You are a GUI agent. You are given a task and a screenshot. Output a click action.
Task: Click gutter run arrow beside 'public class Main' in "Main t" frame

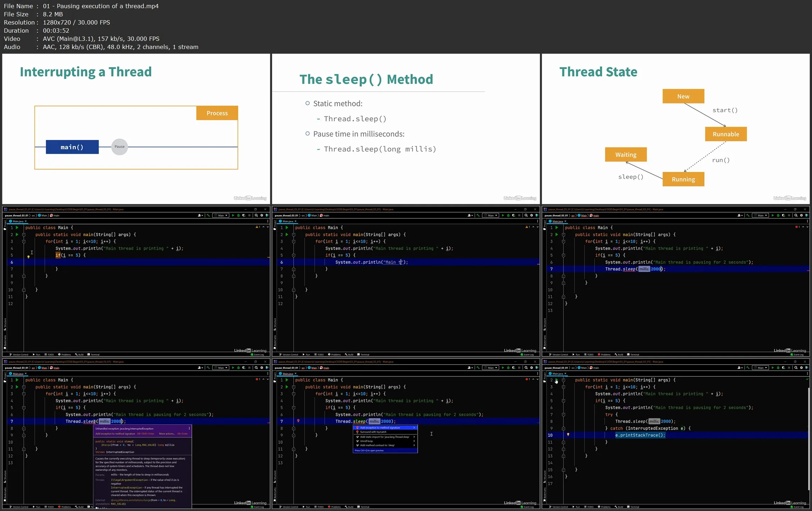pos(287,228)
